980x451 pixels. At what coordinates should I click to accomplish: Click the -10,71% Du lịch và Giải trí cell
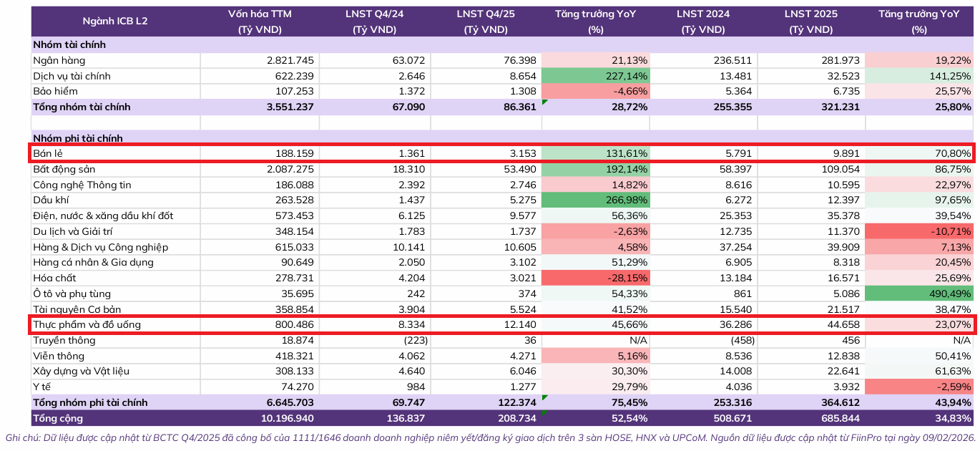920,231
